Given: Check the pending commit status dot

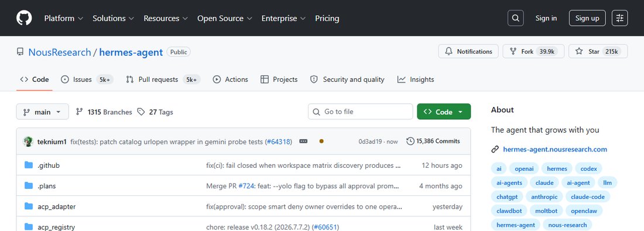Looking at the screenshot, I should (x=321, y=141).
